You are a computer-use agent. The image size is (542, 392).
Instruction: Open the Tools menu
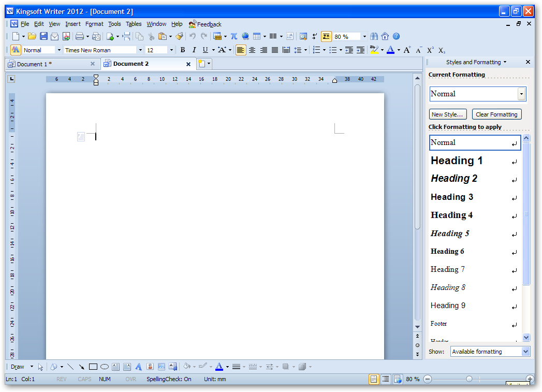(x=114, y=24)
